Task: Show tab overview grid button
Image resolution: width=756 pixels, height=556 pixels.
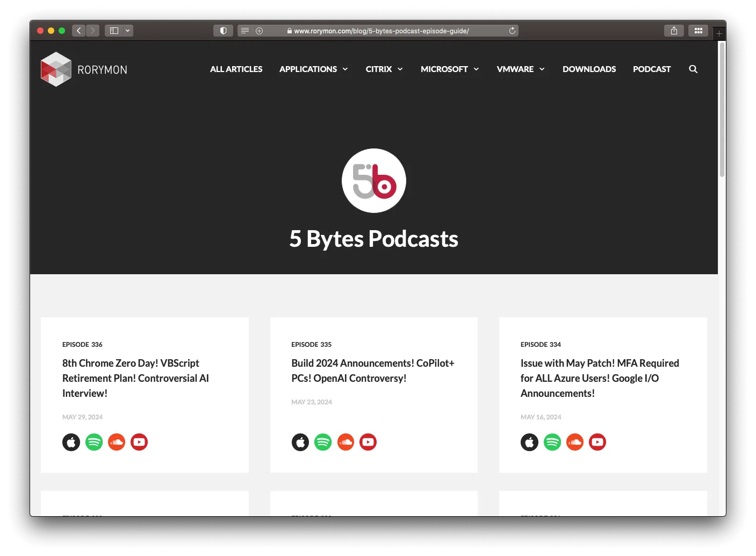Action: [699, 31]
